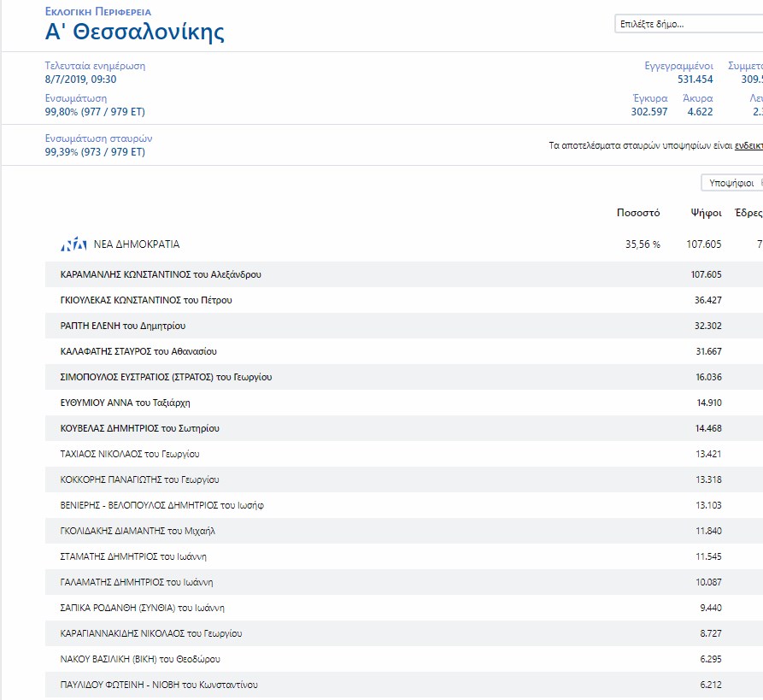
Task: Click candidate ΣΙΜΟΠΟΥΛΟΣ ΕΥΣΤΡΑΤΙΟΣ row
Action: [167, 377]
